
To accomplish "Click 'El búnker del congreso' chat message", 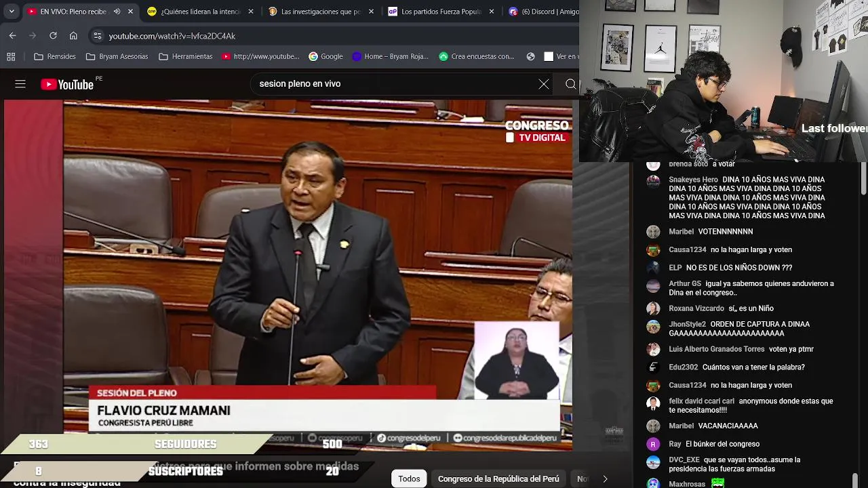I will 722,445.
